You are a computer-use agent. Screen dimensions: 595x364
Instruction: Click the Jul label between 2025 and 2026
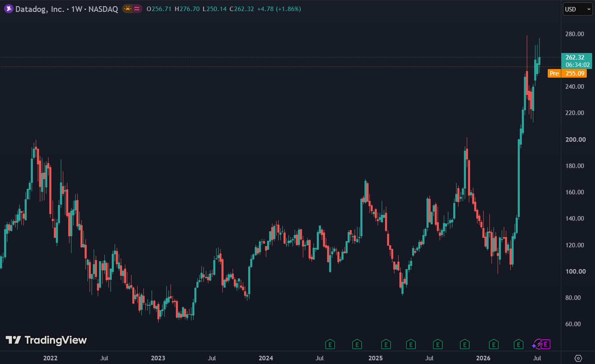coord(429,358)
